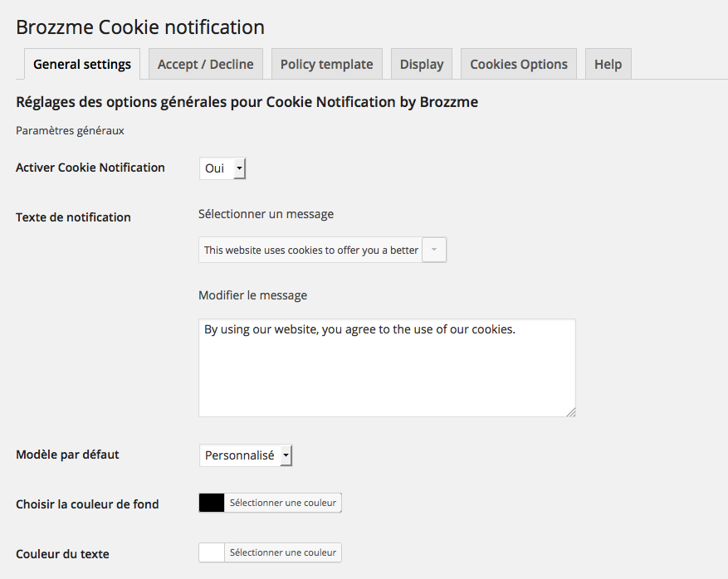Open the Cookies Options tab
728x579 pixels.
(x=519, y=65)
